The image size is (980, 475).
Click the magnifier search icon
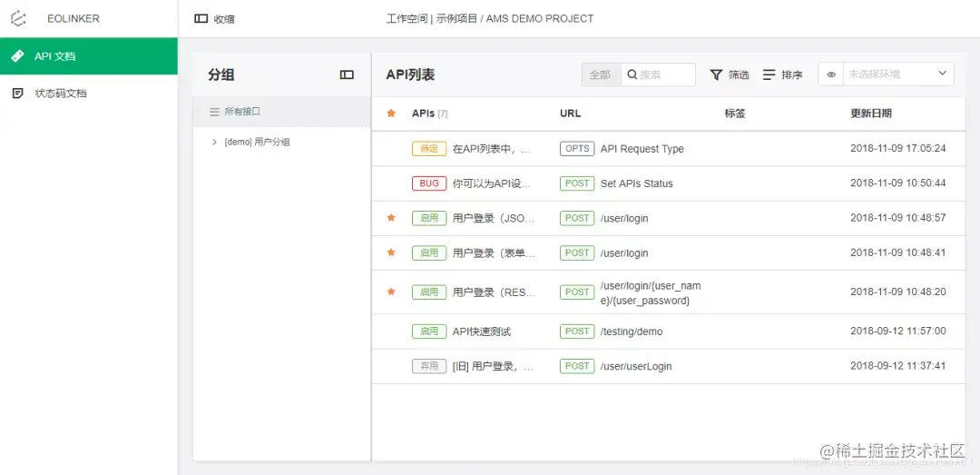(x=632, y=74)
